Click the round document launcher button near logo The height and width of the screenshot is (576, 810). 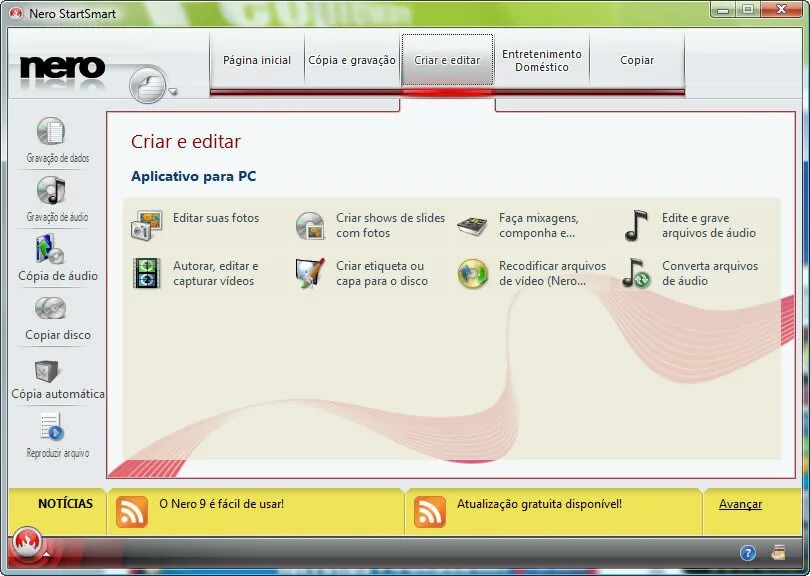[147, 85]
